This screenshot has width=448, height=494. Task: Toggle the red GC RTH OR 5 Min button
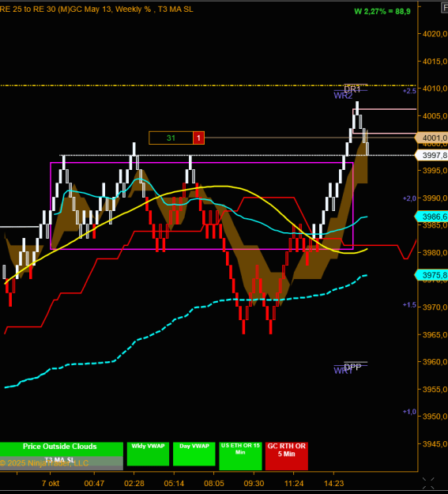pos(286,456)
